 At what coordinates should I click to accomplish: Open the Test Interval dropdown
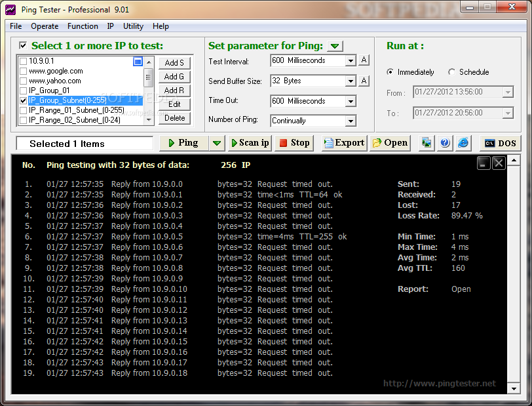(x=351, y=61)
